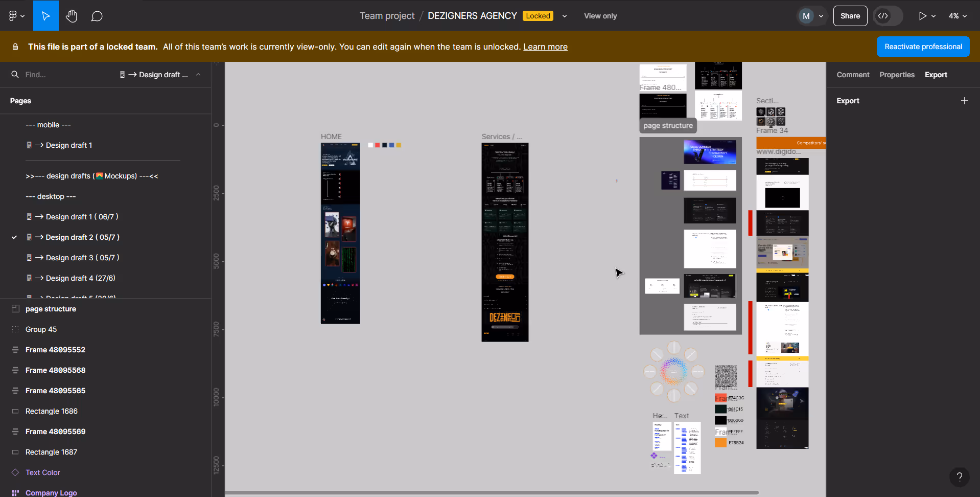
Task: Select the Hand tool
Action: click(72, 16)
